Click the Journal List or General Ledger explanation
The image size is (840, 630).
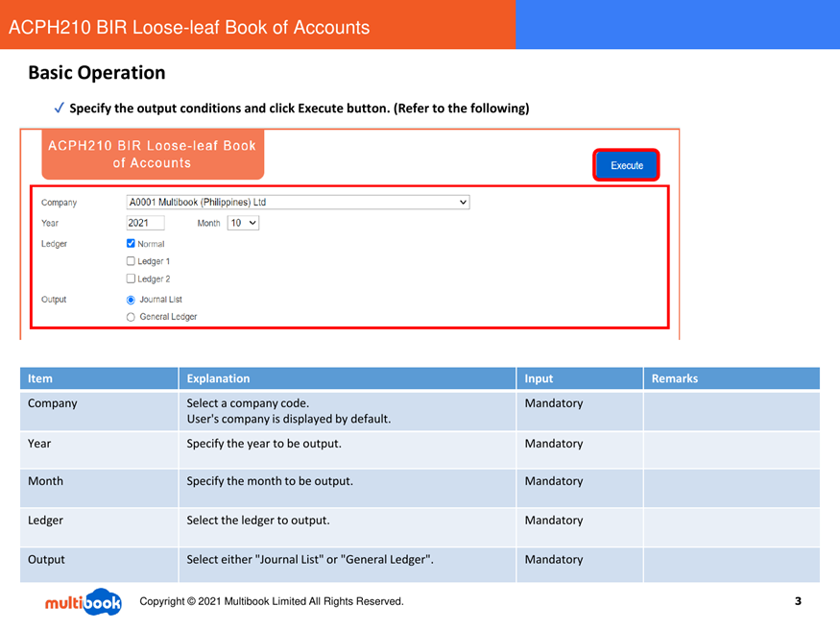coord(310,559)
